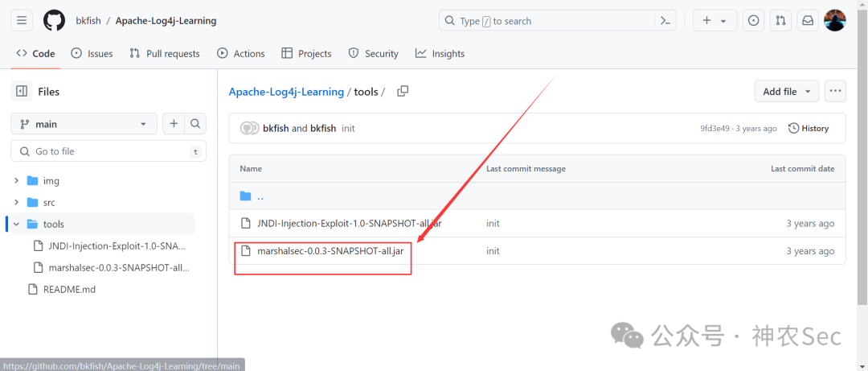
Task: Click the Go to file search field
Action: (x=108, y=151)
